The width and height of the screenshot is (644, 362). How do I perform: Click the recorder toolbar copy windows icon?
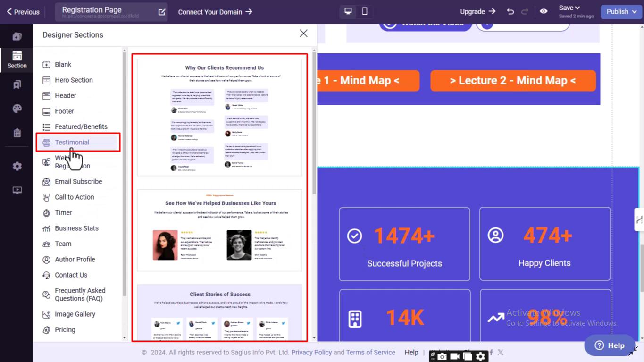pyautogui.click(x=468, y=356)
